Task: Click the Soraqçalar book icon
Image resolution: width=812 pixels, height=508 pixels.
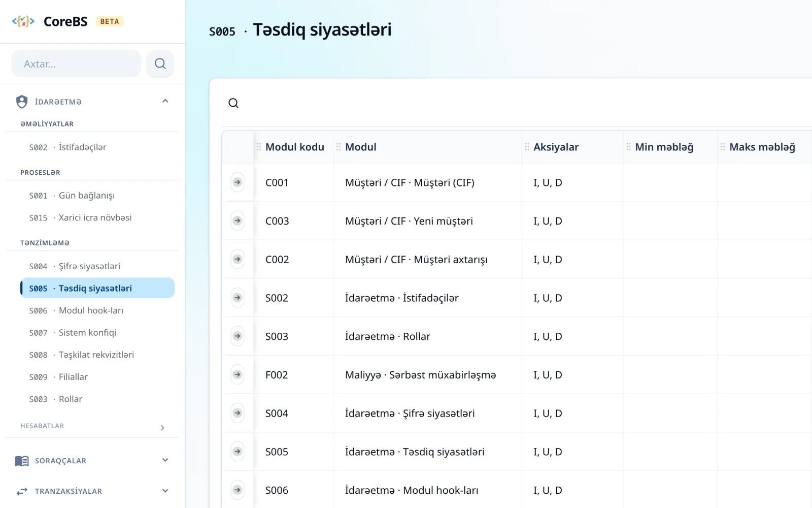Action: click(22, 461)
